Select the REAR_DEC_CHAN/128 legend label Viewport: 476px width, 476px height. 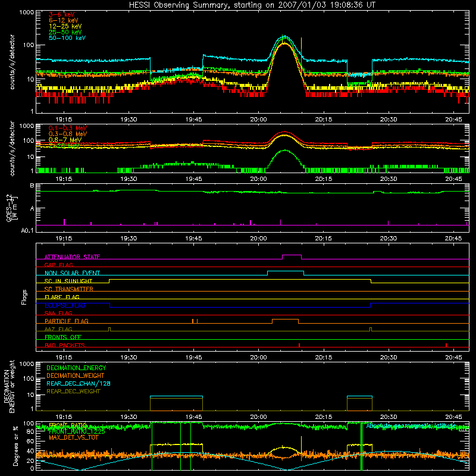[79, 383]
